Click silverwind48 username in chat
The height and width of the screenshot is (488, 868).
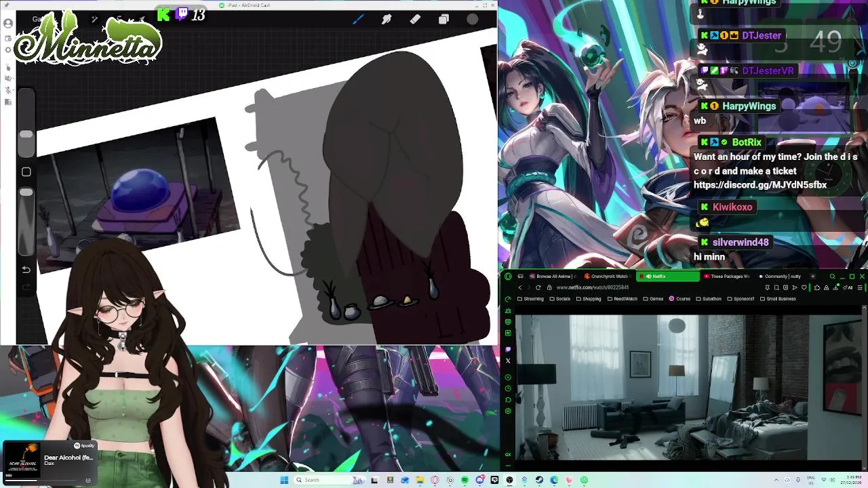(741, 242)
